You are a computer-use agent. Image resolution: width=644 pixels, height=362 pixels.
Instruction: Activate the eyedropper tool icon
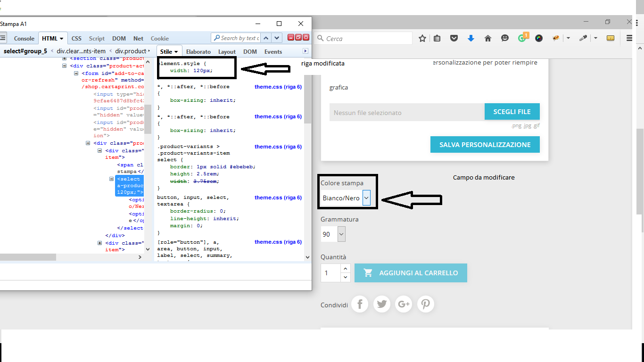[x=583, y=38]
